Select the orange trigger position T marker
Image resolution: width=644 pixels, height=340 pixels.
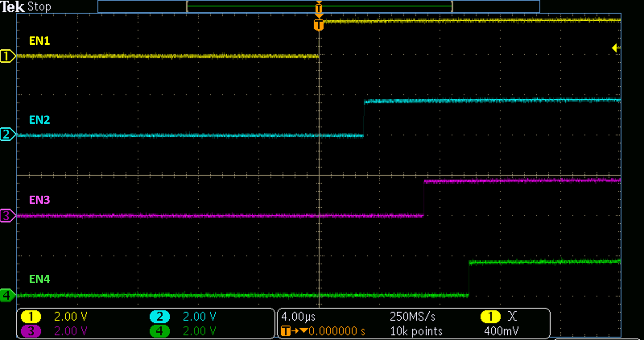point(319,25)
